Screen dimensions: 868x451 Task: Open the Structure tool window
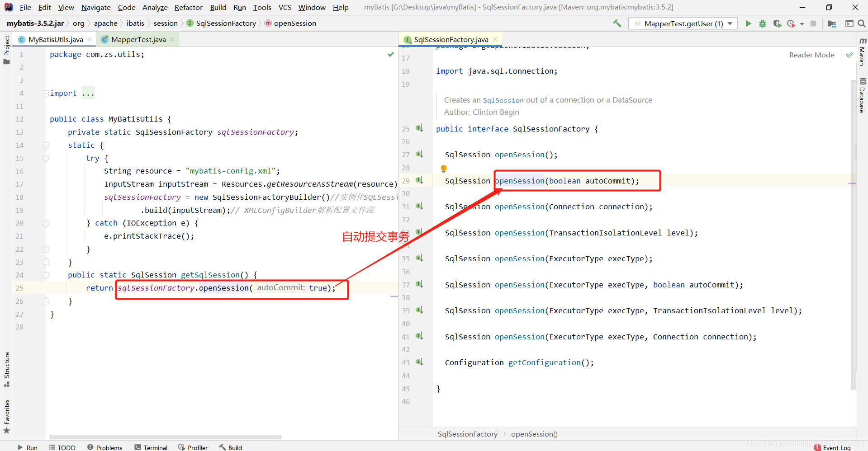coord(6,369)
